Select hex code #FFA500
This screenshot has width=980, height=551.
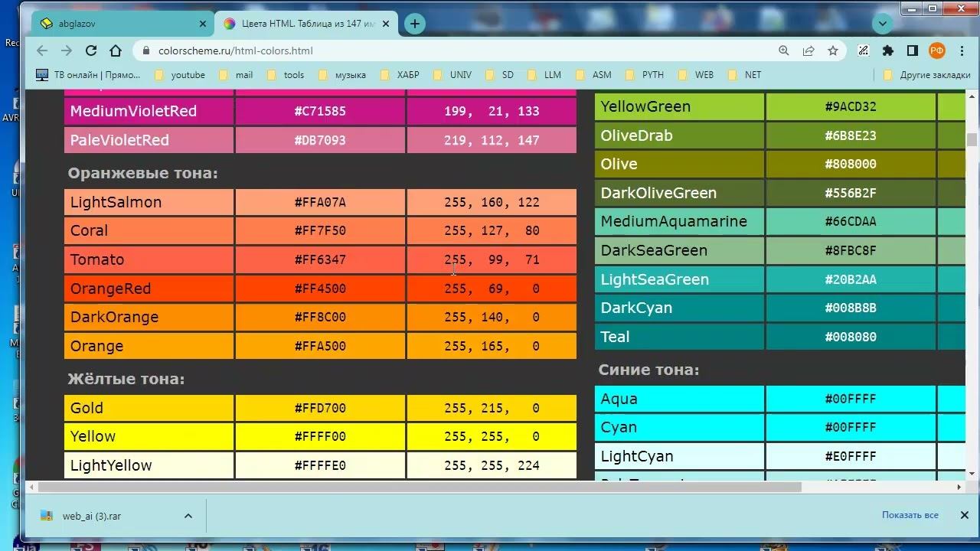click(x=320, y=346)
